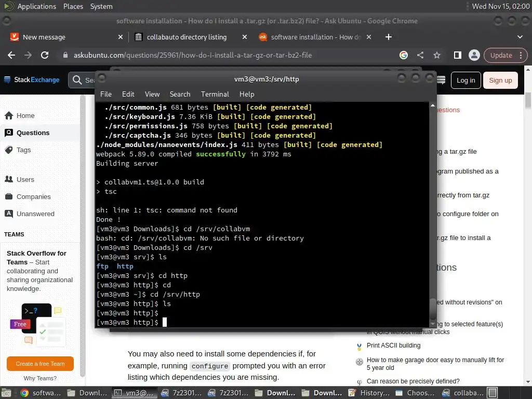Screen dimensions: 532x399
Task: Click Create a free Team button
Action: pos(40,364)
